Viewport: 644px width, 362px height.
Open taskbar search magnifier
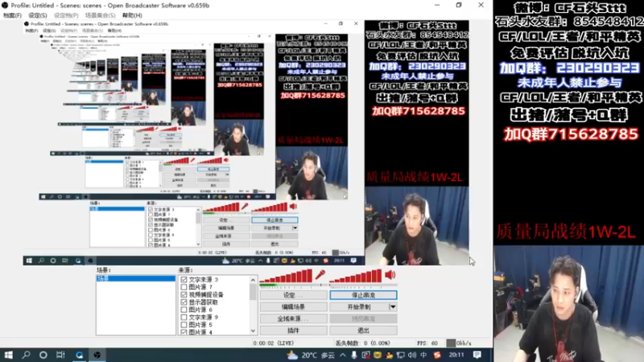[x=26, y=355]
